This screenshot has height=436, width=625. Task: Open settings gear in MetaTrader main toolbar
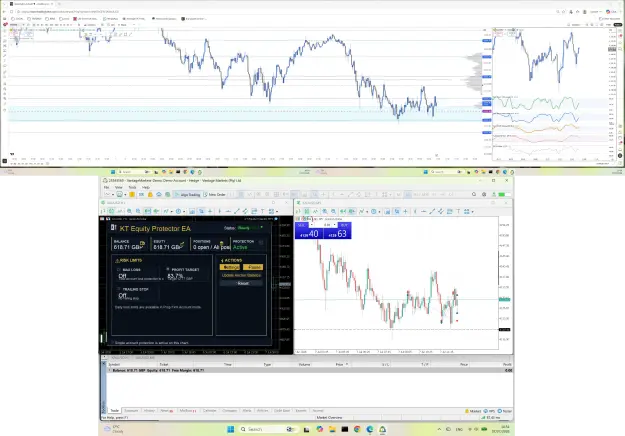pyautogui.click(x=484, y=194)
